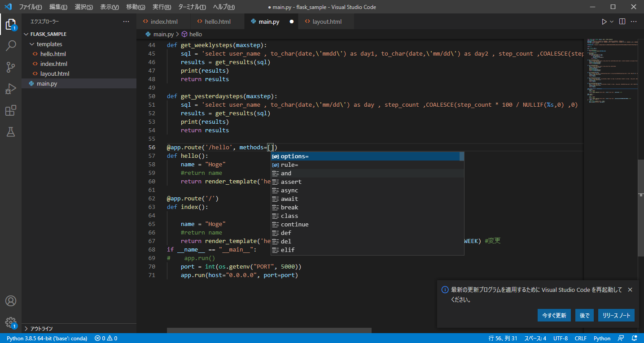Switch to the layout.html tab
This screenshot has height=343, width=644.
pyautogui.click(x=327, y=22)
